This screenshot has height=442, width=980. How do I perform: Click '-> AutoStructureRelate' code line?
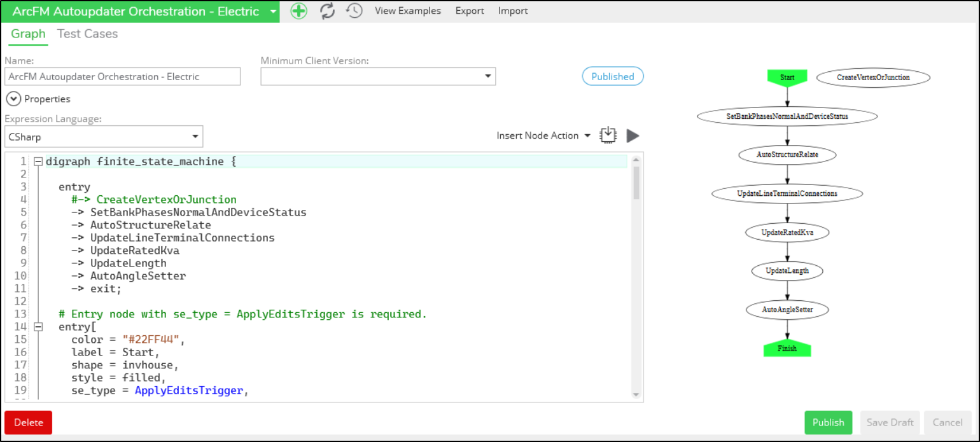pos(141,225)
